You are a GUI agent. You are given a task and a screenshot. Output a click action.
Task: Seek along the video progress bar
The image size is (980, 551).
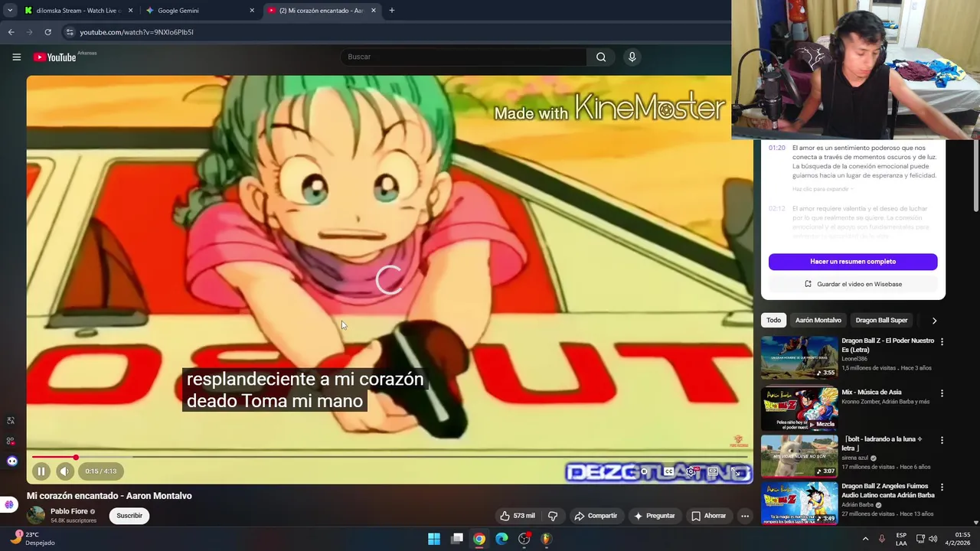[390, 458]
